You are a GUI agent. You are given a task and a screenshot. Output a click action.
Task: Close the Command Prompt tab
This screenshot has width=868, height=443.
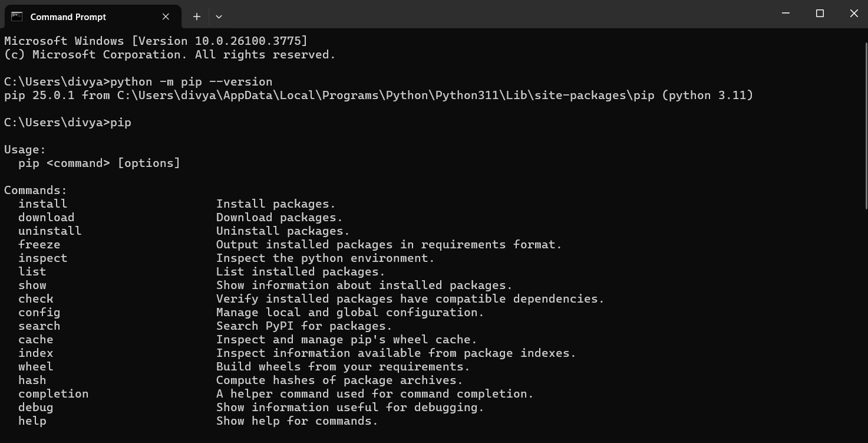[x=166, y=17]
